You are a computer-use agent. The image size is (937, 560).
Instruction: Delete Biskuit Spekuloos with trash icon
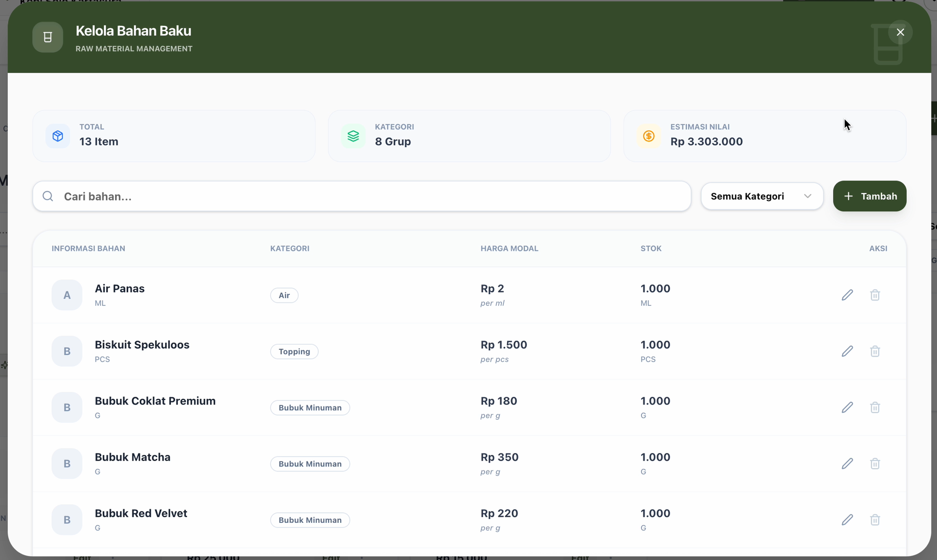click(875, 351)
